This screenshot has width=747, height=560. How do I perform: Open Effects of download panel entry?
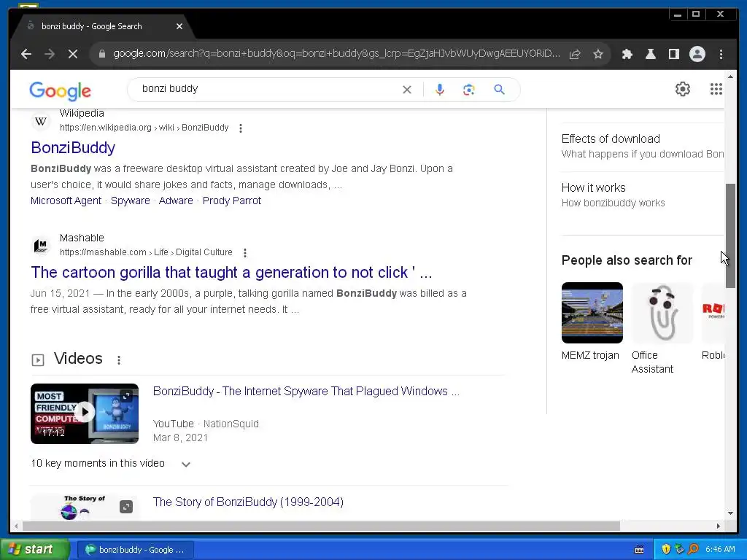[x=642, y=146]
